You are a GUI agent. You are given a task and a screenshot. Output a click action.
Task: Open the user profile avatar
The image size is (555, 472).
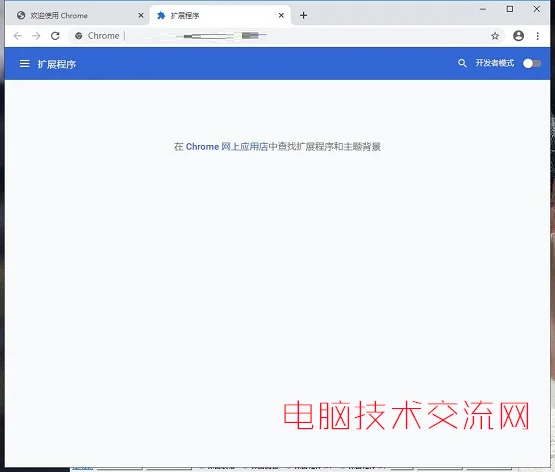[x=518, y=36]
